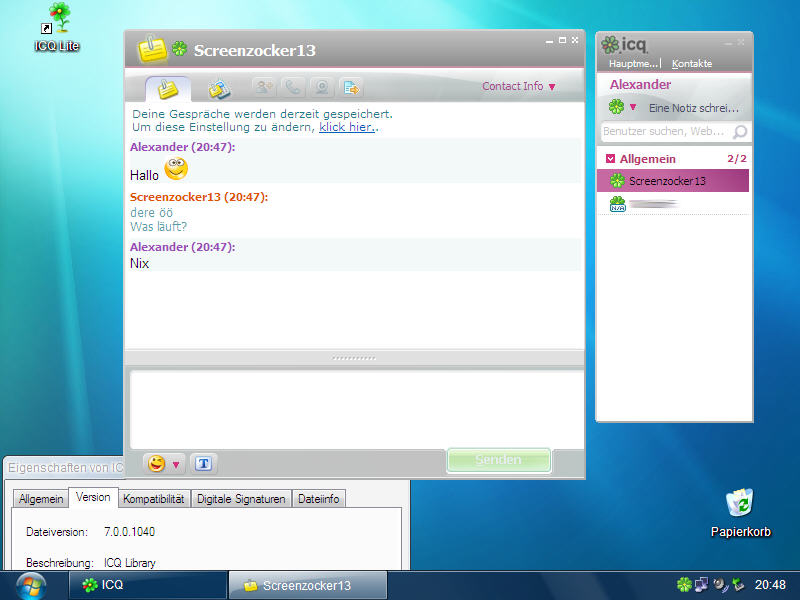The height and width of the screenshot is (600, 800).
Task: Open the Papierkorb recycle bin
Action: [740, 513]
